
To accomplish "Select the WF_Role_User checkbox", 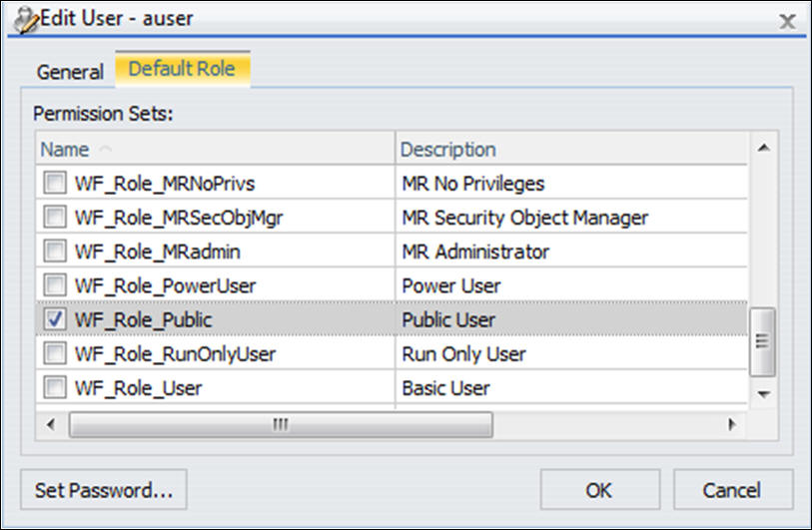I will tap(55, 387).
